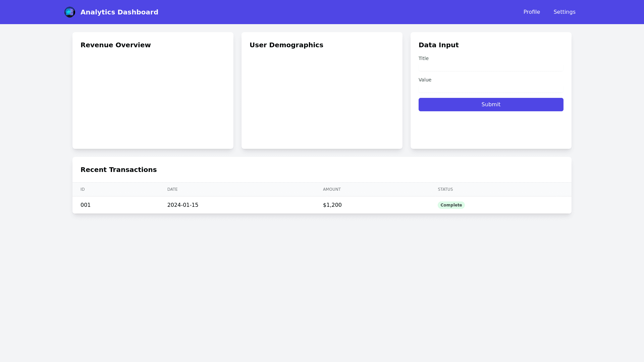This screenshot has width=644, height=362.
Task: Click the Data Input card heading
Action: click(x=438, y=45)
